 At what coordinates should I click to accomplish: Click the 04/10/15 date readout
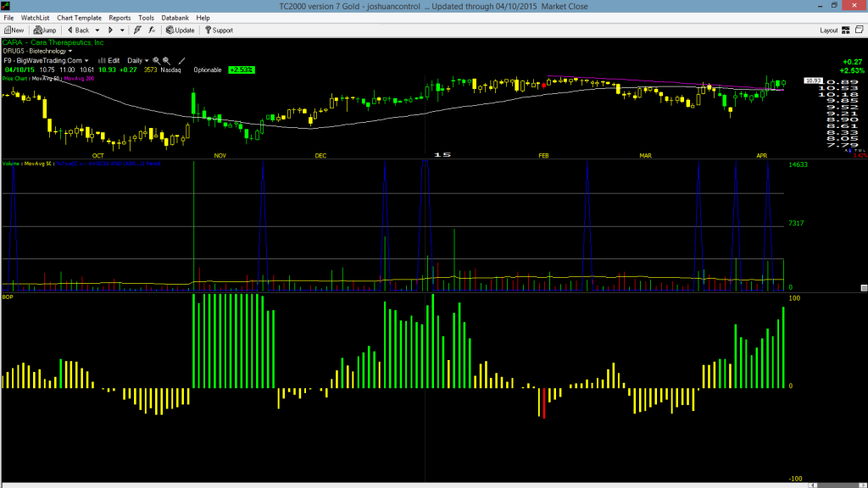20,70
